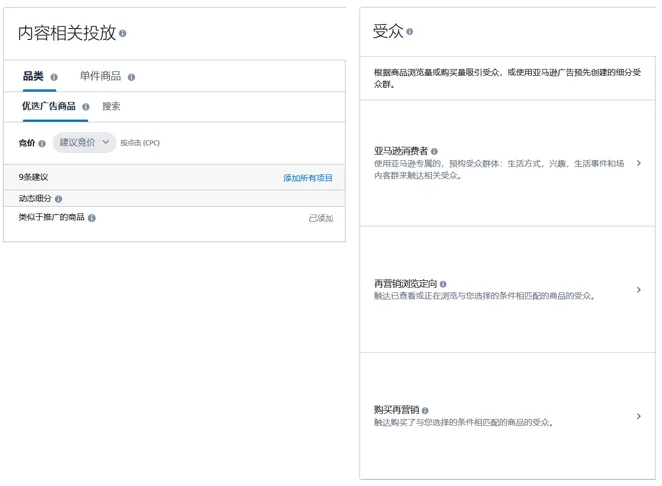Click 添加所有项目 link
This screenshot has height=486, width=662.
coord(307,178)
